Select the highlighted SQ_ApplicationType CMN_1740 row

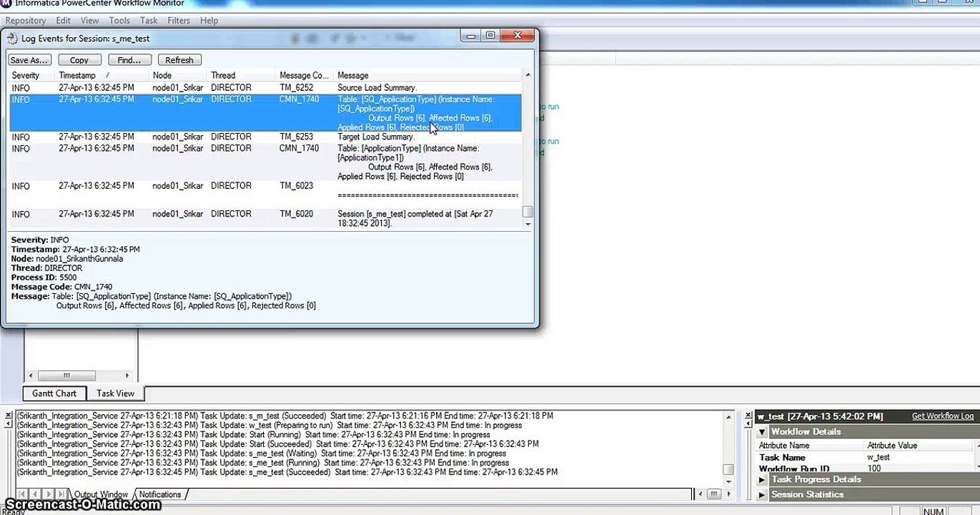click(x=265, y=113)
